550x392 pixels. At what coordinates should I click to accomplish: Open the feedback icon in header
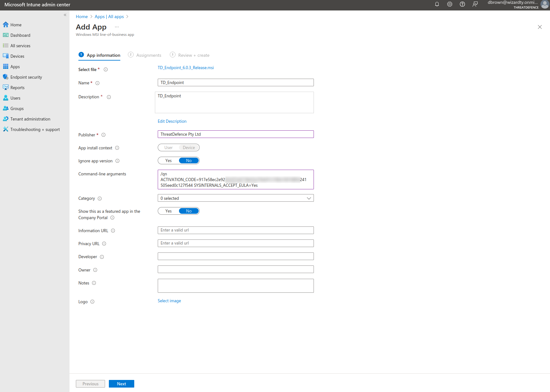click(475, 4)
